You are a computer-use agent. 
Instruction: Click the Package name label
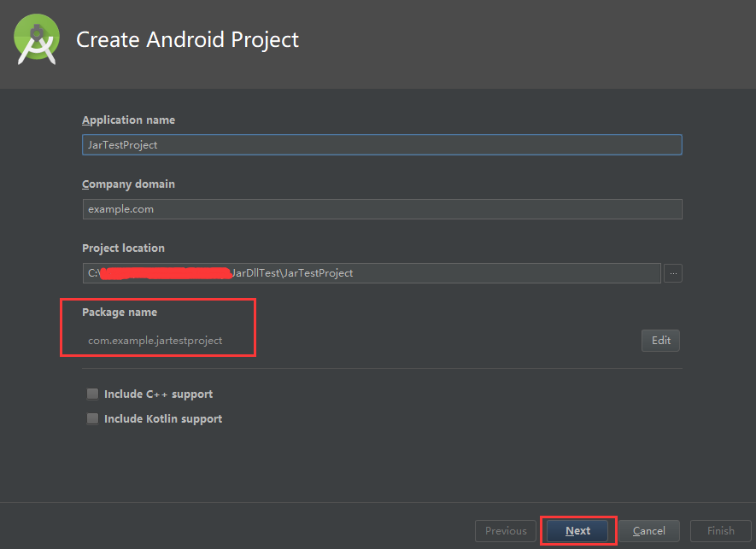120,312
